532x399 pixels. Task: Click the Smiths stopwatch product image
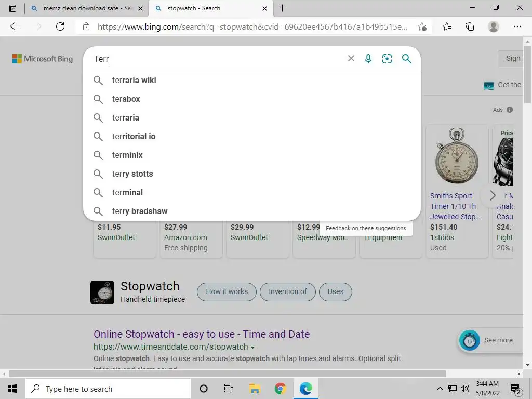457,156
